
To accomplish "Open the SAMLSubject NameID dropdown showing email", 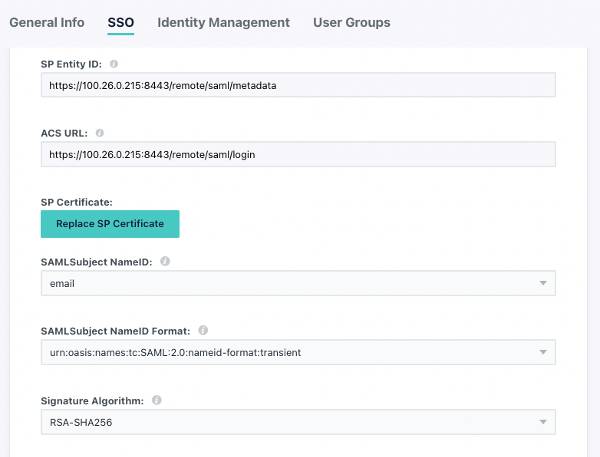I will [297, 284].
